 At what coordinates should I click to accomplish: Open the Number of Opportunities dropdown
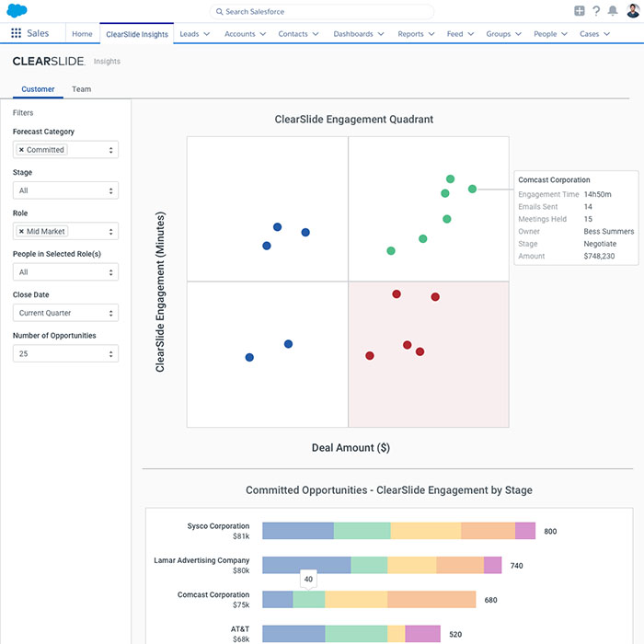[x=65, y=353]
